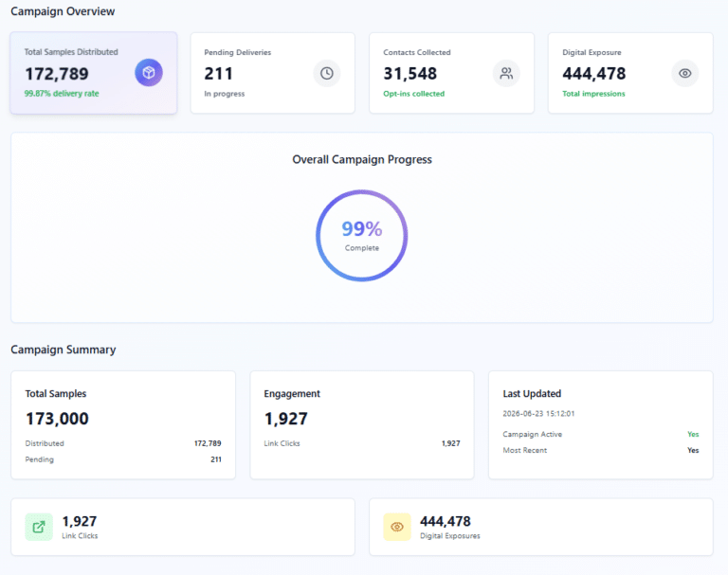Open the Pending Deliveries card

tap(273, 73)
